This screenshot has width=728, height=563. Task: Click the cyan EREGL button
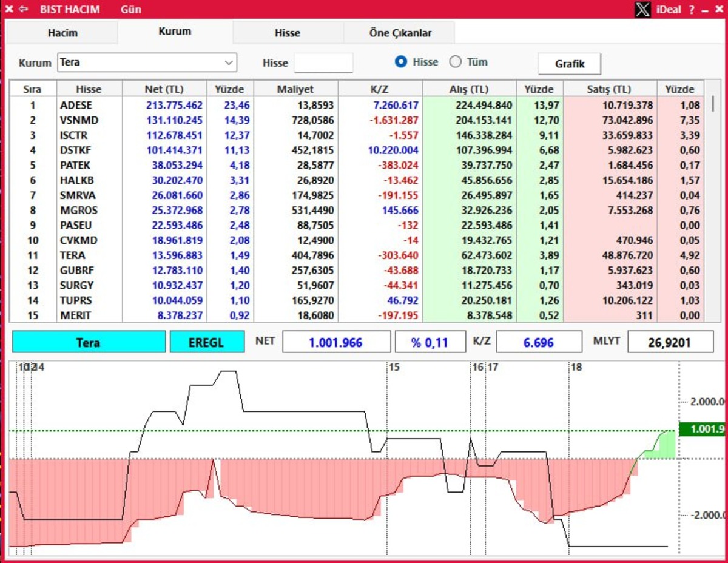coord(207,342)
